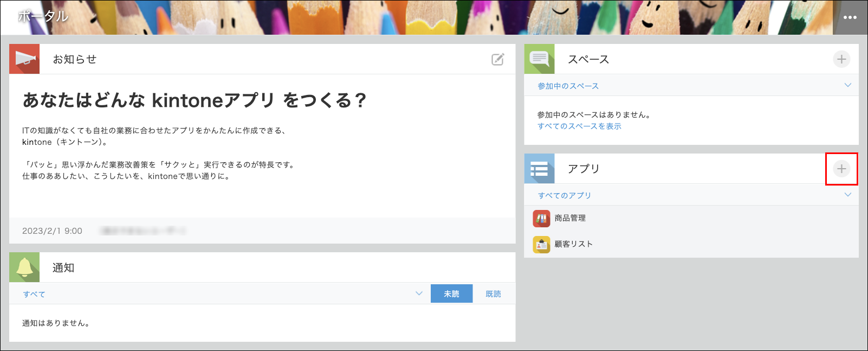Click the アプリ heading

click(x=584, y=169)
